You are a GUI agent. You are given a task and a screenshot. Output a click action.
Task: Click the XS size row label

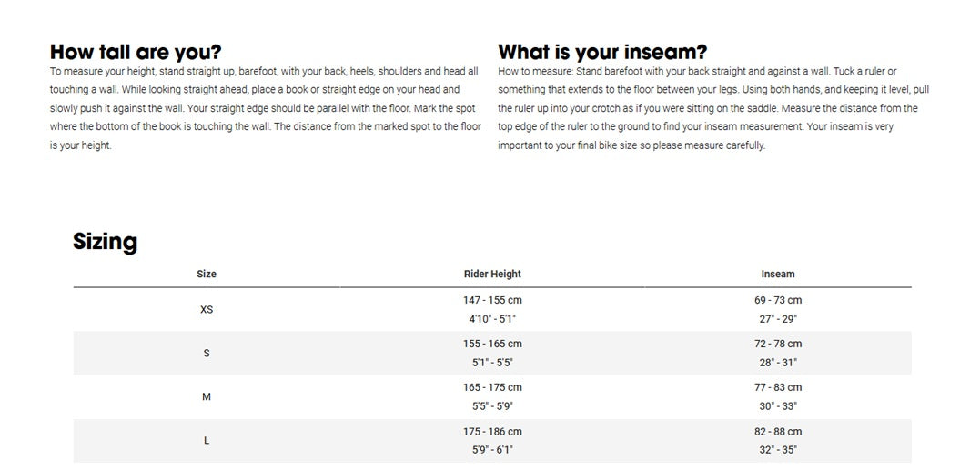[x=207, y=309]
